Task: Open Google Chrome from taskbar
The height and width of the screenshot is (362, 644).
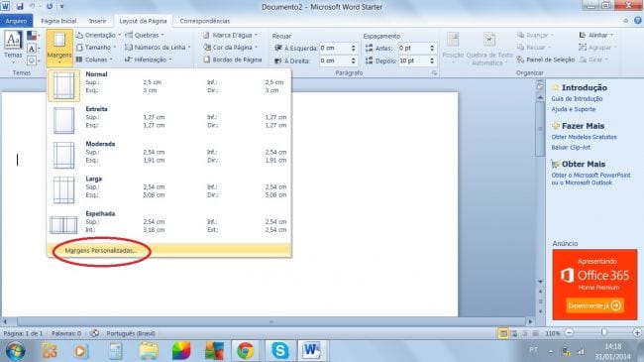Action: [245, 351]
